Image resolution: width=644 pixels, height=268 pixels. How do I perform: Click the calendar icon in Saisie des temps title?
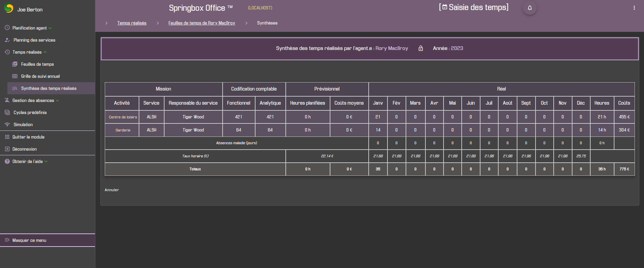(x=445, y=7)
